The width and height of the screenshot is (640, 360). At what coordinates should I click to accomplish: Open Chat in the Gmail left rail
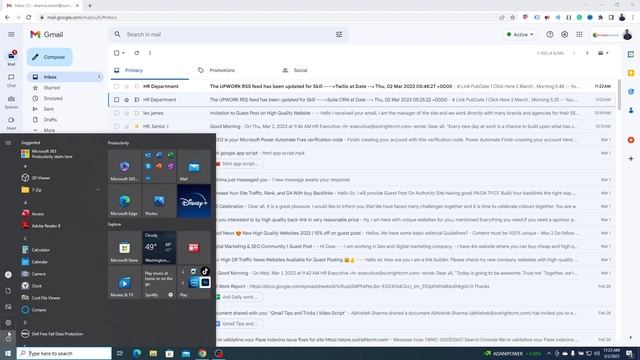[x=11, y=80]
